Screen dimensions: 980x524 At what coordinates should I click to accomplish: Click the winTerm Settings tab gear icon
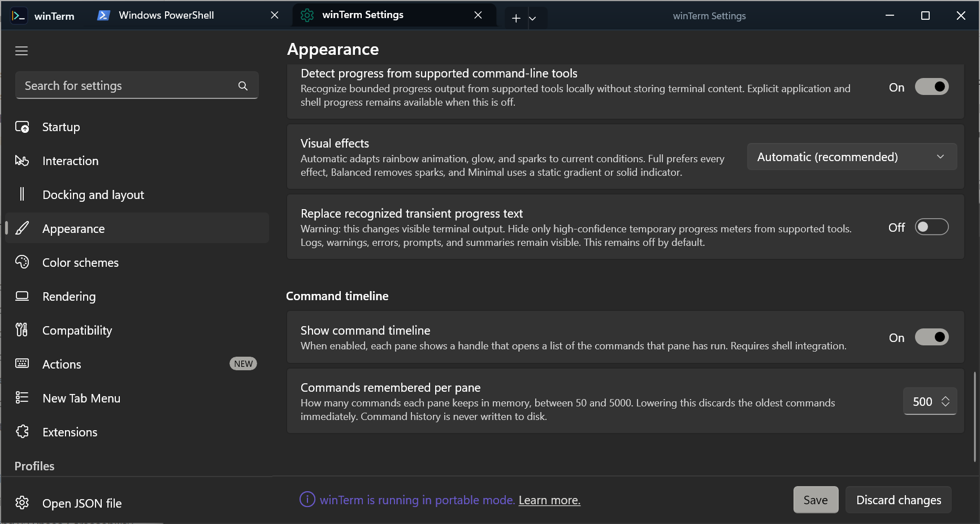(307, 15)
